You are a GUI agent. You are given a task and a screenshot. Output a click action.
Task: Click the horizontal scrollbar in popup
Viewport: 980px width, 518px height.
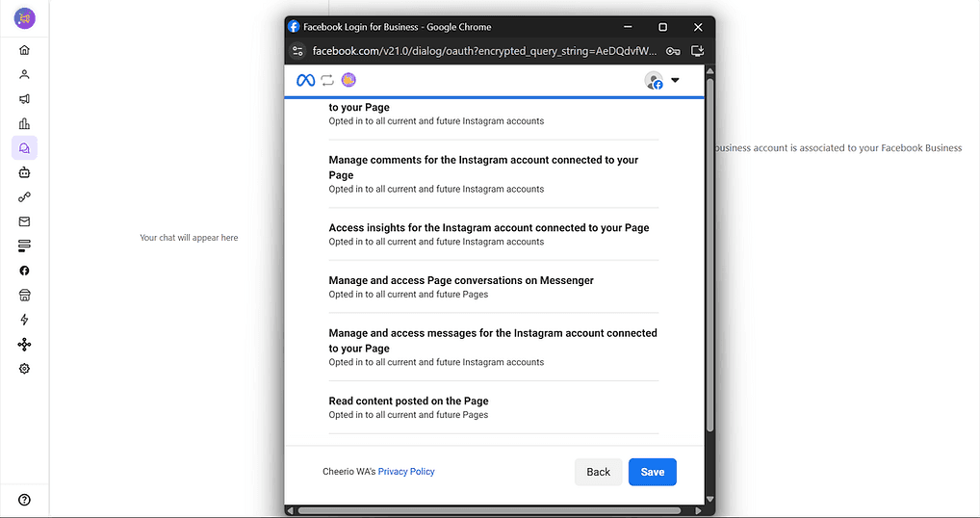click(x=489, y=510)
